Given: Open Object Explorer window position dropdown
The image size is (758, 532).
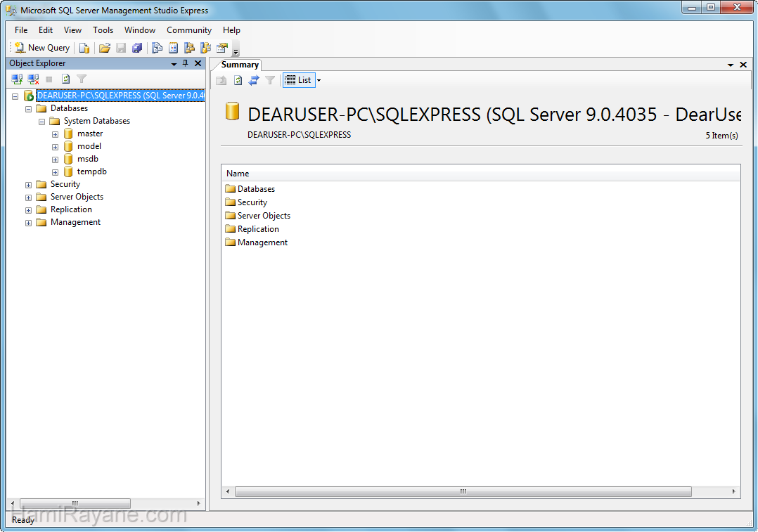Looking at the screenshot, I should [174, 64].
